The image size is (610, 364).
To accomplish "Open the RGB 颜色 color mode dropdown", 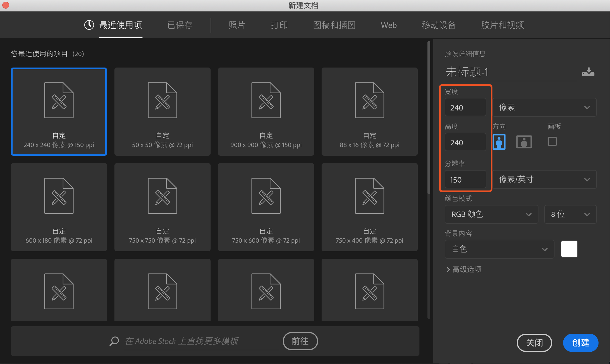I will coord(491,214).
